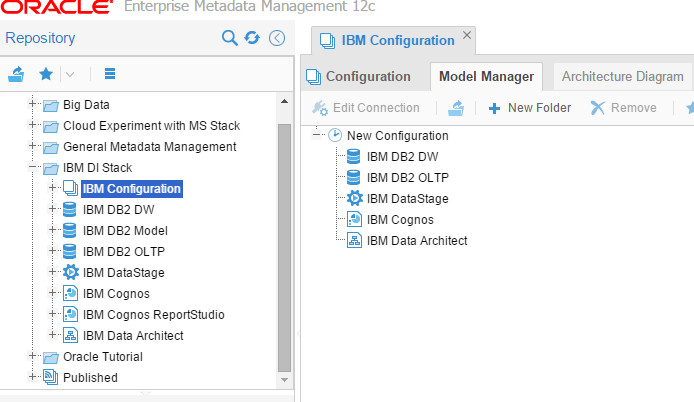Open the Repository search magnifier
Viewport: 694px width, 402px height.
(229, 38)
